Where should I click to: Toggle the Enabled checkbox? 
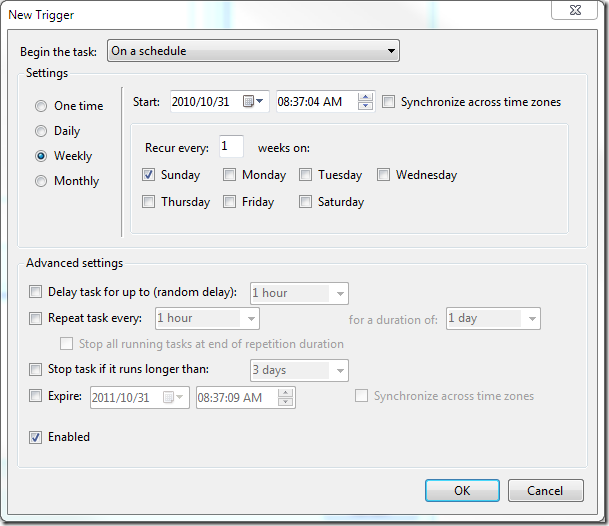pyautogui.click(x=37, y=437)
